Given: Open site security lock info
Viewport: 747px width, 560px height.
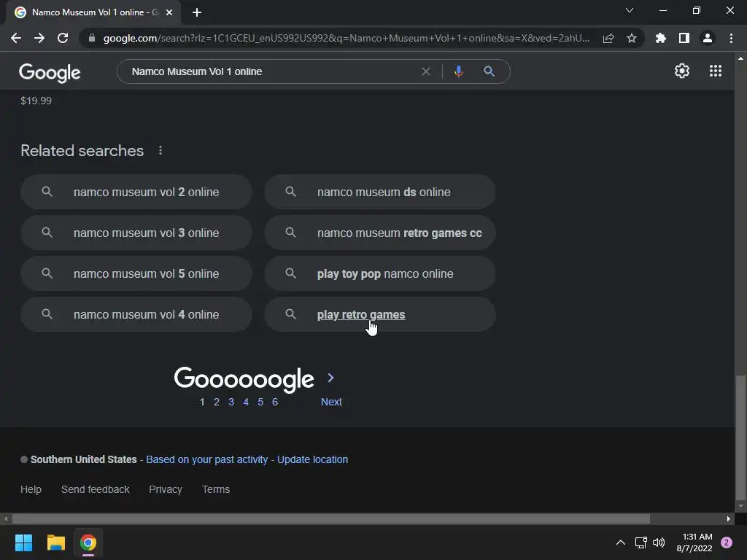Looking at the screenshot, I should click(x=92, y=38).
